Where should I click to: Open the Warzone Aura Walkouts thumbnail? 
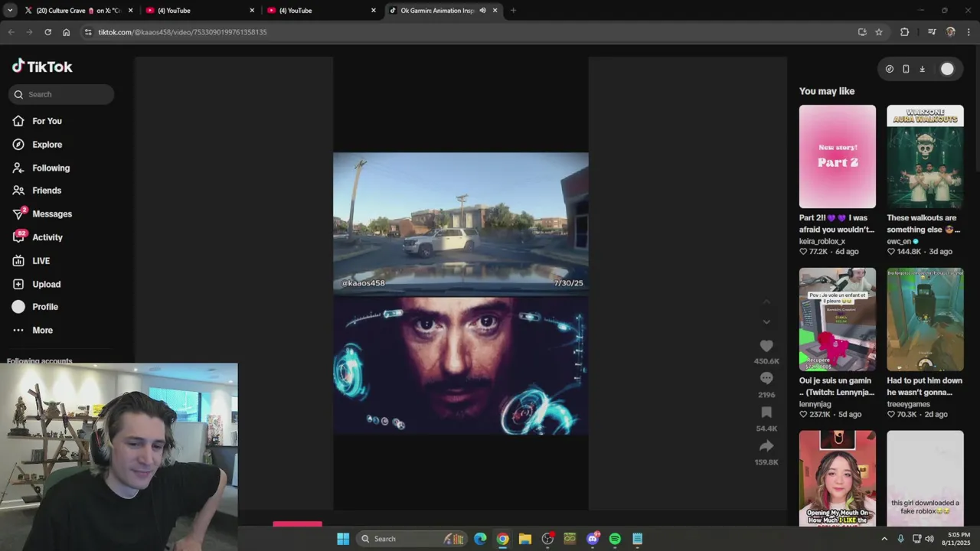pos(925,157)
